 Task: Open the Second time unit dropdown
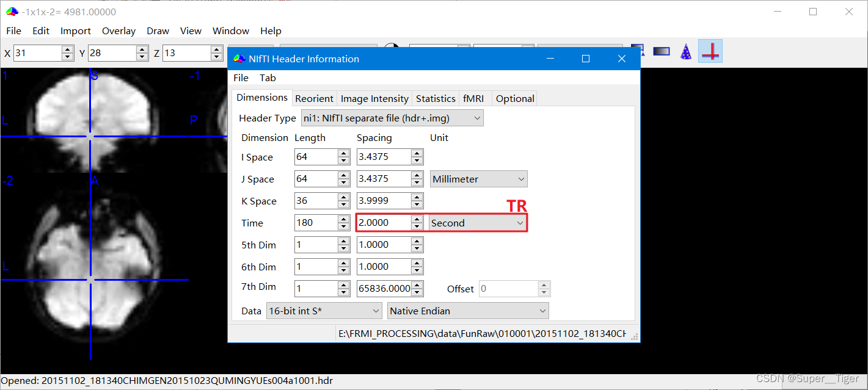(478, 223)
